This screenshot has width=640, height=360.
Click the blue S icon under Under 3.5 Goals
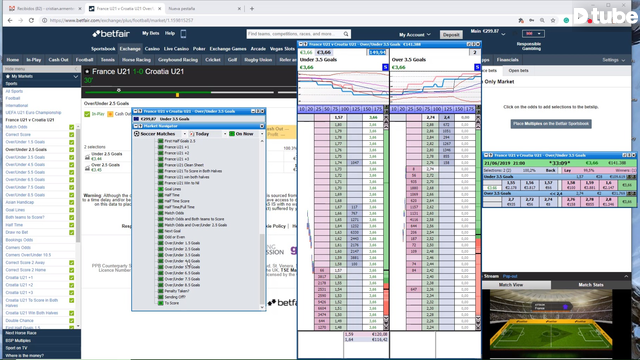[x=385, y=67]
